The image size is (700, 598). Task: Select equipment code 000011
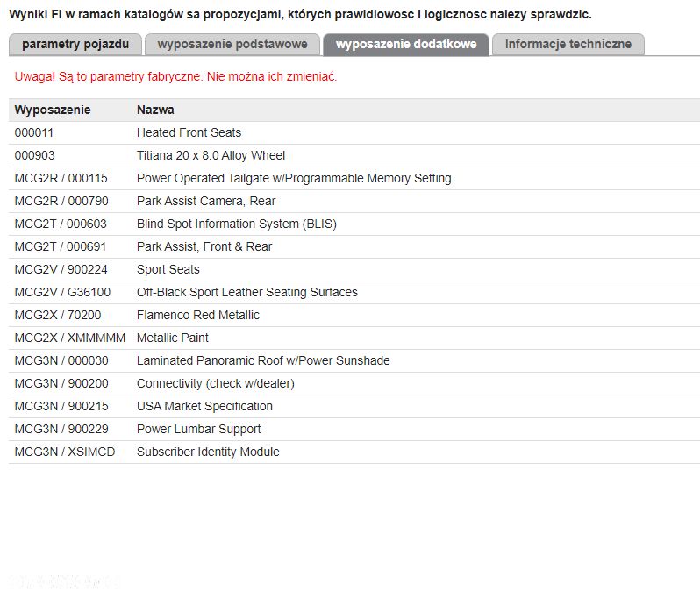(x=34, y=132)
